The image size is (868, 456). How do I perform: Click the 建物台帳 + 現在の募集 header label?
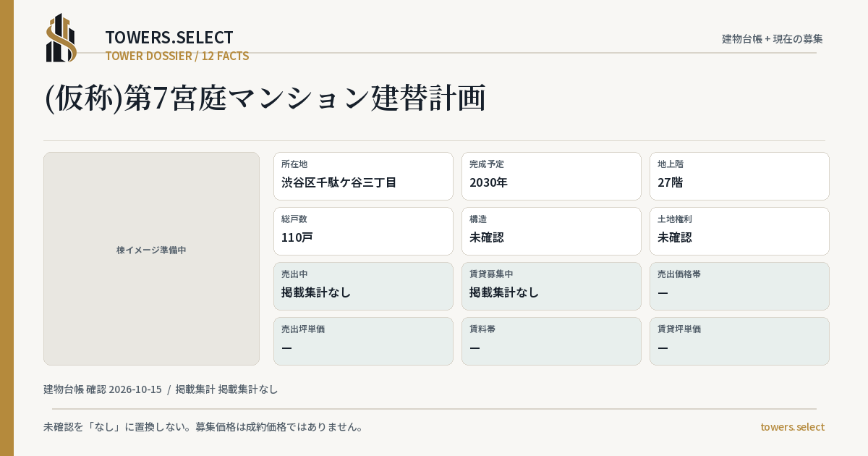click(x=773, y=39)
